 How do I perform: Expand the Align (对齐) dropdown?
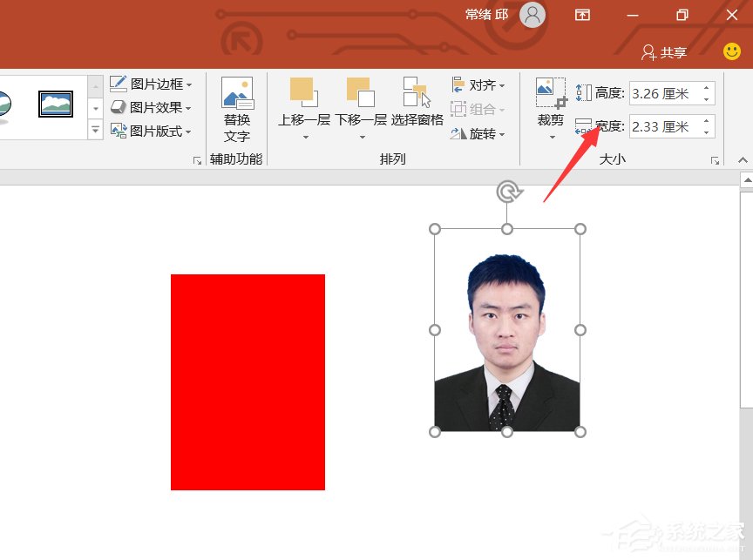click(480, 84)
